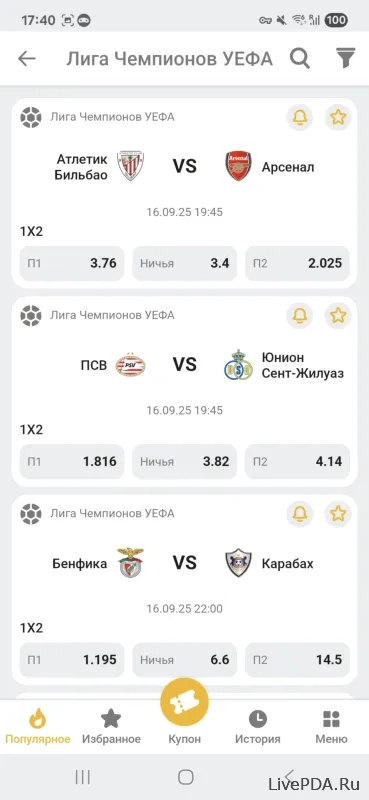Tap Android home button in navigation bar

185,777
